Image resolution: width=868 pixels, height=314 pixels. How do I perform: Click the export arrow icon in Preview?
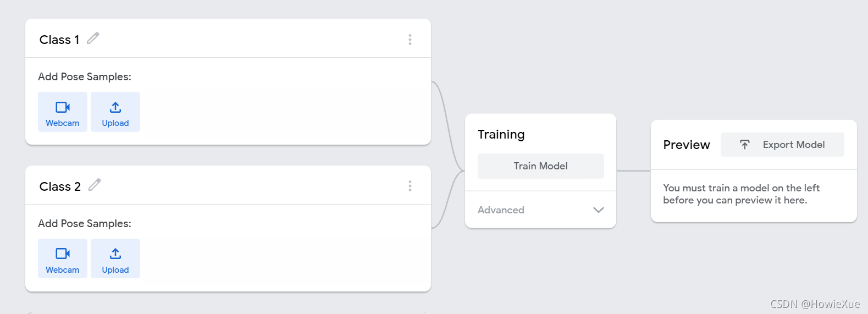click(745, 145)
